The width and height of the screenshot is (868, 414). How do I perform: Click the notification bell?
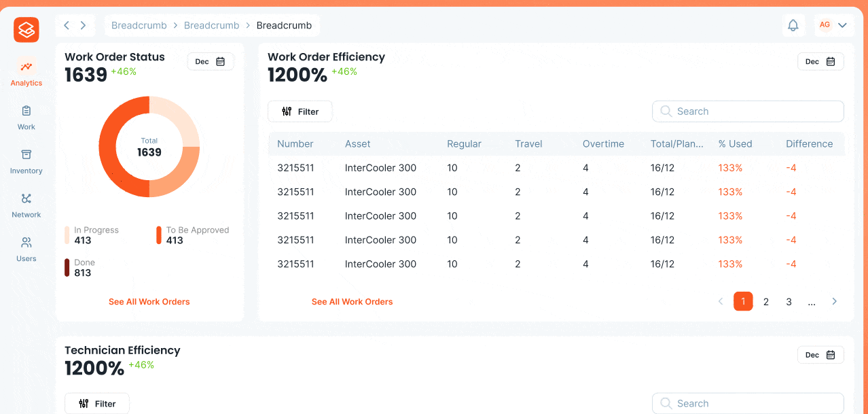coord(793,24)
